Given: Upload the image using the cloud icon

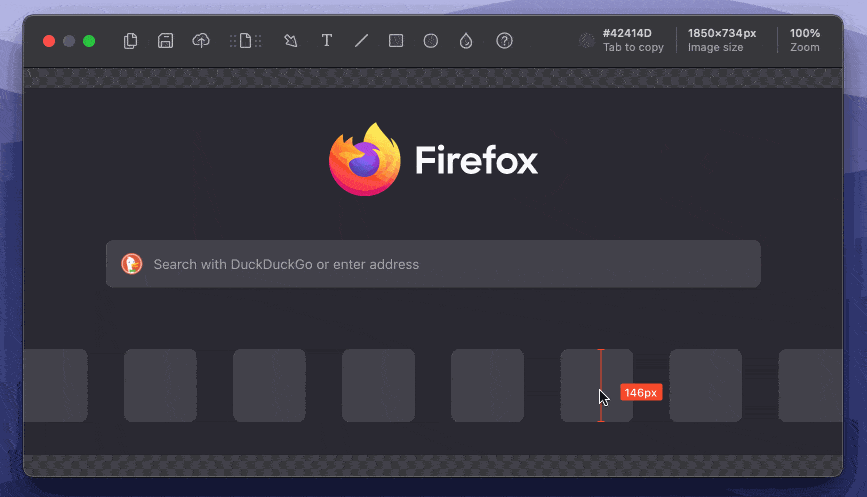Looking at the screenshot, I should coord(201,41).
